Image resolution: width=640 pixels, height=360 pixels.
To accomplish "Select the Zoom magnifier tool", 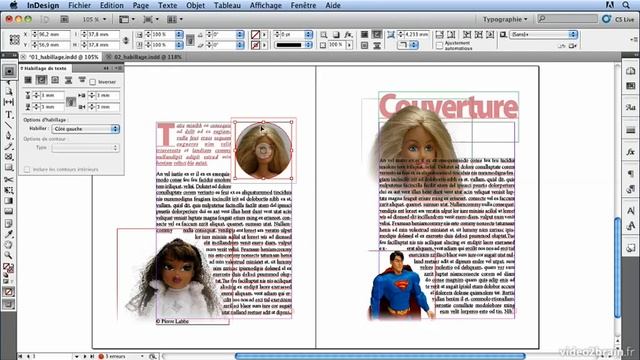I will tap(9, 256).
